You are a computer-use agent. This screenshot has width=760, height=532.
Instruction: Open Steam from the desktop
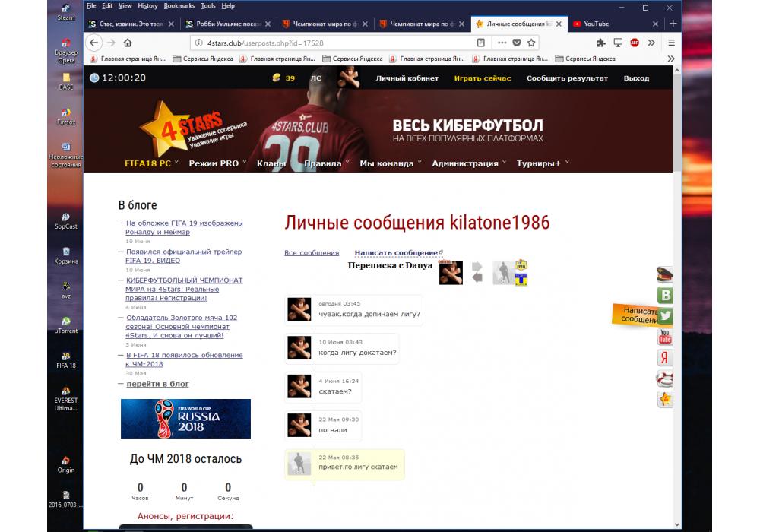pyautogui.click(x=66, y=11)
